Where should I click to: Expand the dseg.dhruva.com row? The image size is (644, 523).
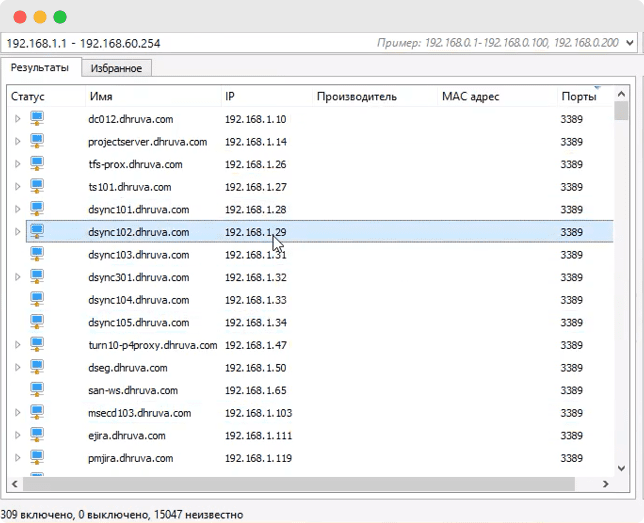coord(17,367)
